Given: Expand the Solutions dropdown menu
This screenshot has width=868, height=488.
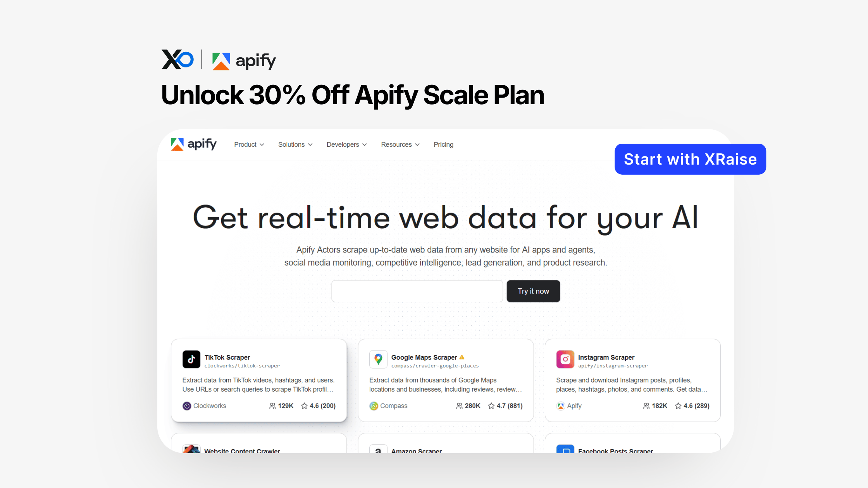Looking at the screenshot, I should [x=295, y=144].
